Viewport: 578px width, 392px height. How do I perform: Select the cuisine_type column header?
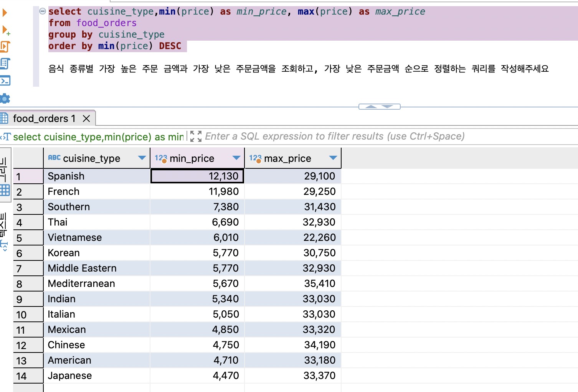click(96, 158)
